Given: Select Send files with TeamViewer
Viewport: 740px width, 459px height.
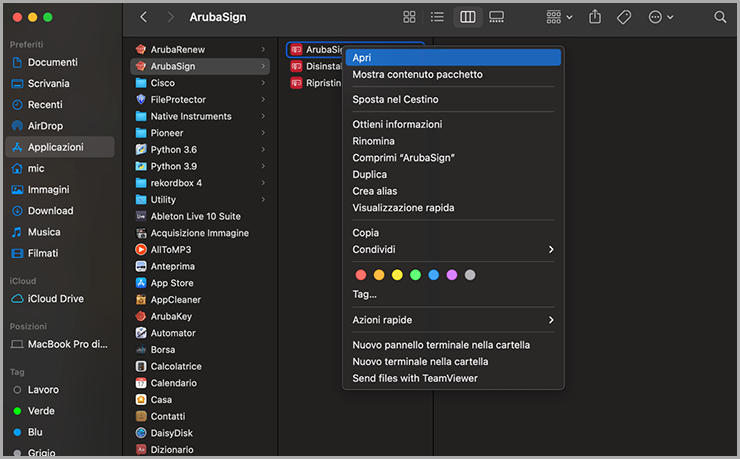Looking at the screenshot, I should click(x=453, y=379).
